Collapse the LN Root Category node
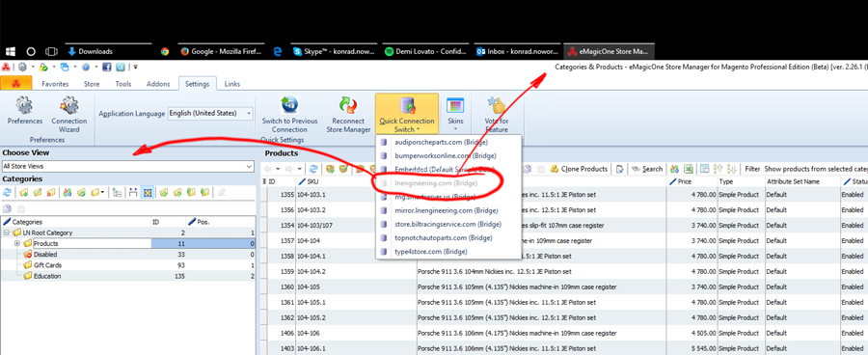 [x=6, y=232]
